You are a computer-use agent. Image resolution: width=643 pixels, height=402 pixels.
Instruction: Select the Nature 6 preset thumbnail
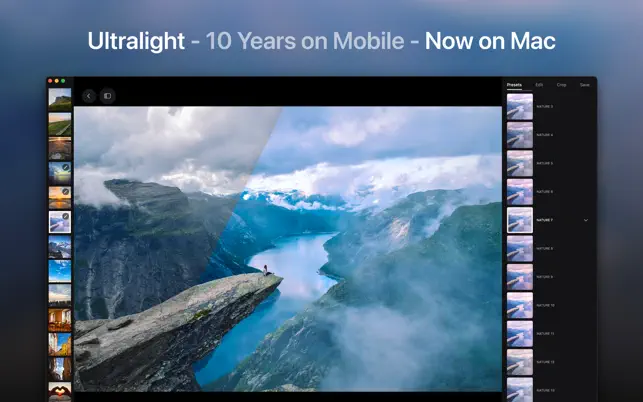[x=520, y=192]
